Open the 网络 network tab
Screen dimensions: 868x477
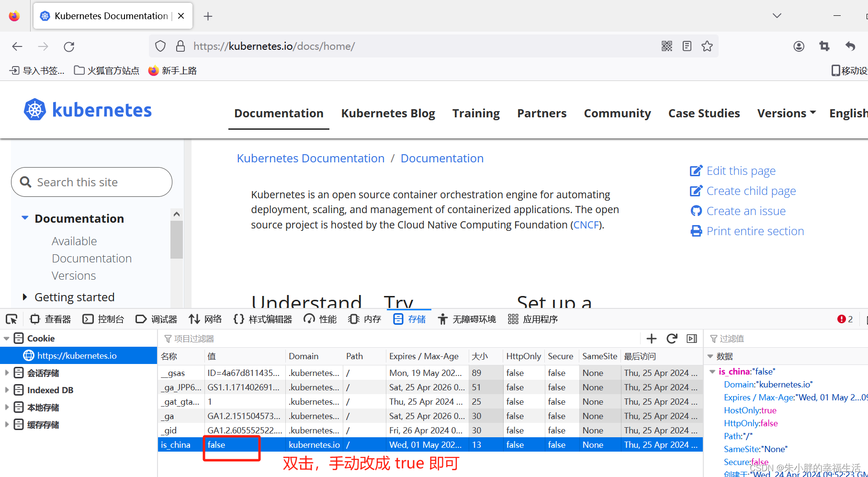pyautogui.click(x=205, y=319)
